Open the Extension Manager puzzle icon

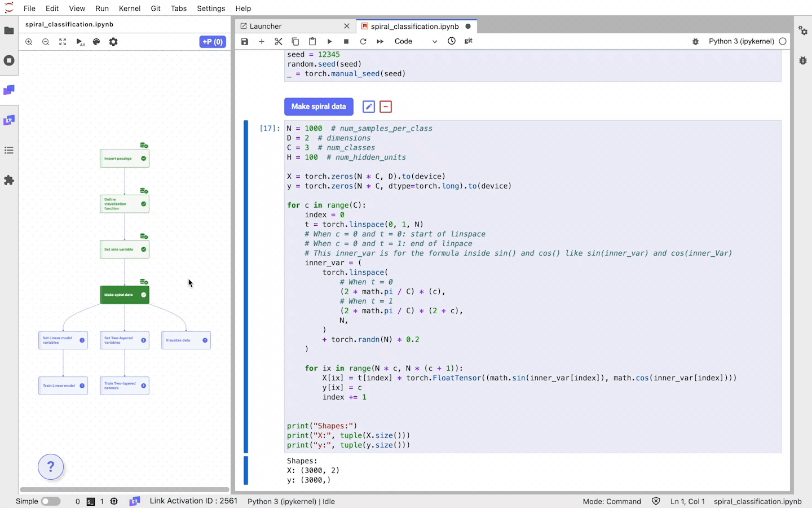point(9,180)
